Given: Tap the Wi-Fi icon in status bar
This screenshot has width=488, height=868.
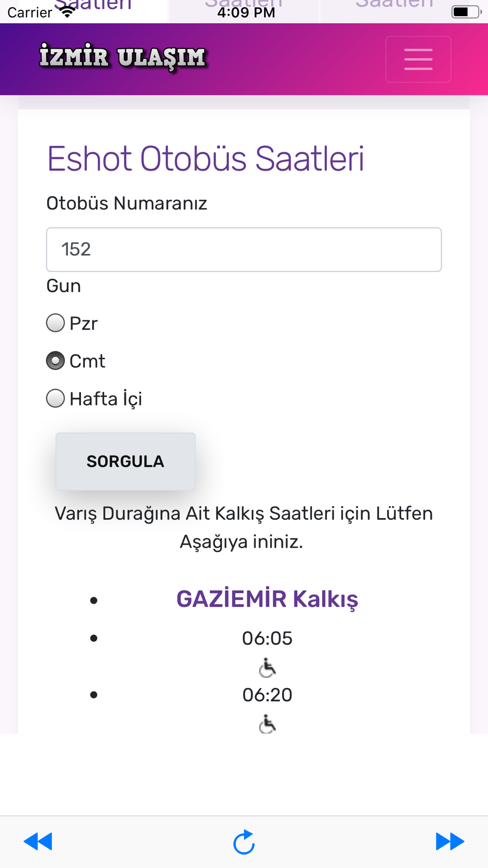Looking at the screenshot, I should 67,12.
